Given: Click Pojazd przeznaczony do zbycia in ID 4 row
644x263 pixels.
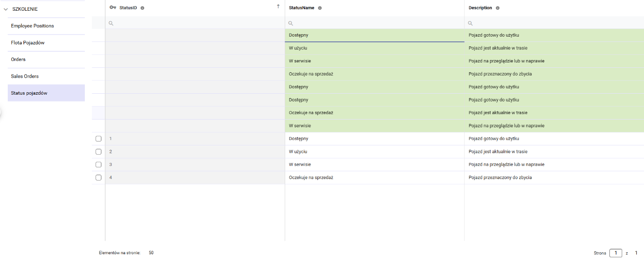Looking at the screenshot, I should [500, 178].
